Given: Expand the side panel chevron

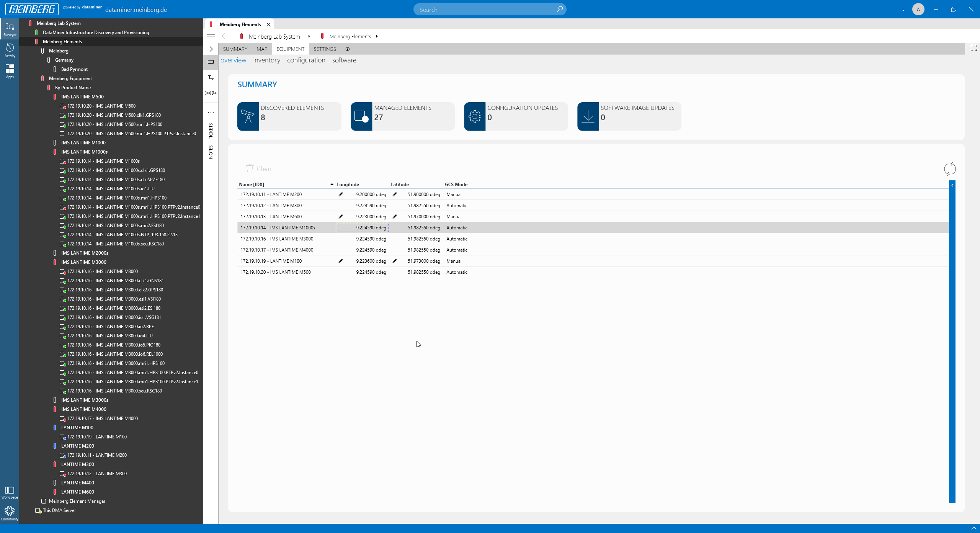Looking at the screenshot, I should coord(211,49).
